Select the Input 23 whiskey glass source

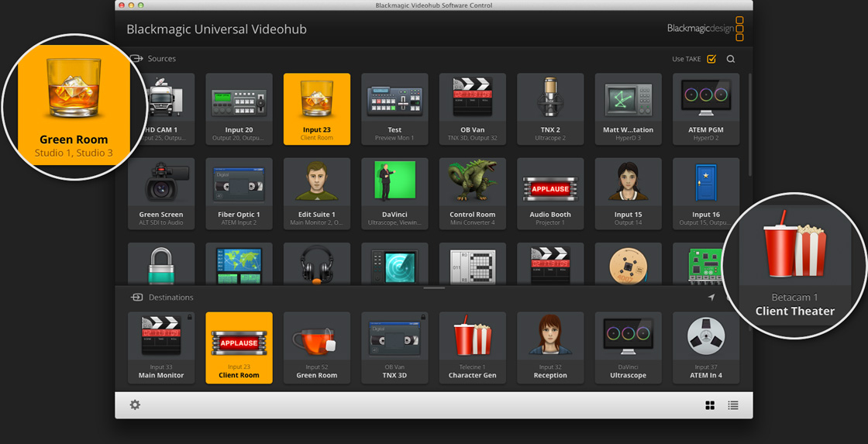317,109
